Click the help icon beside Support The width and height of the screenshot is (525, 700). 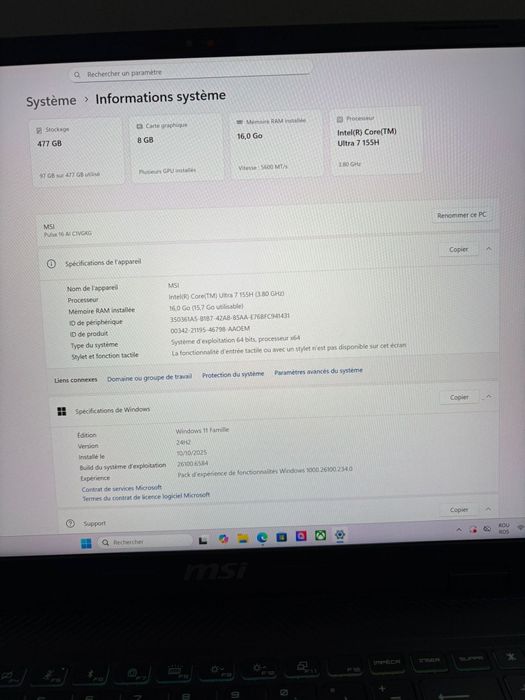70,523
